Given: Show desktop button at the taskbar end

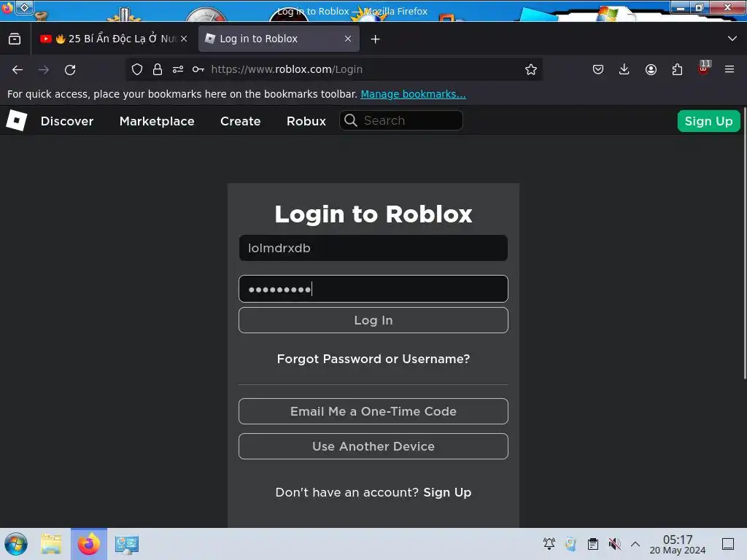Looking at the screenshot, I should tap(728, 544).
